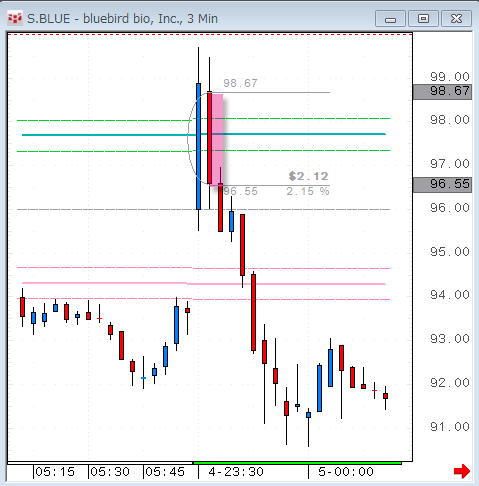Click the chart window icon beside S.BLUE
The width and height of the screenshot is (479, 486).
pos(15,18)
